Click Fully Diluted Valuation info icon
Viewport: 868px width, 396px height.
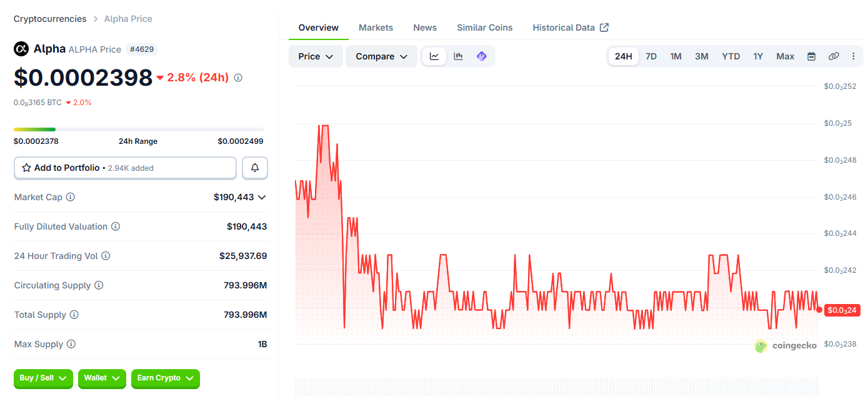click(x=116, y=226)
